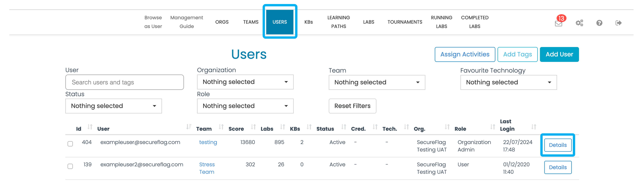Sort table by Last Login column arrows
Viewport: 644px width, 190px height.
click(x=534, y=127)
